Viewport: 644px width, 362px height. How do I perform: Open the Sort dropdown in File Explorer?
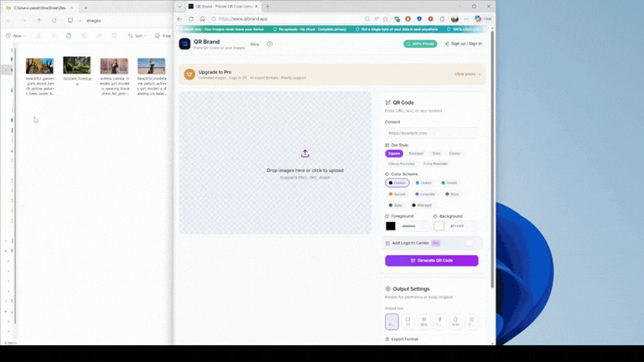click(x=137, y=36)
